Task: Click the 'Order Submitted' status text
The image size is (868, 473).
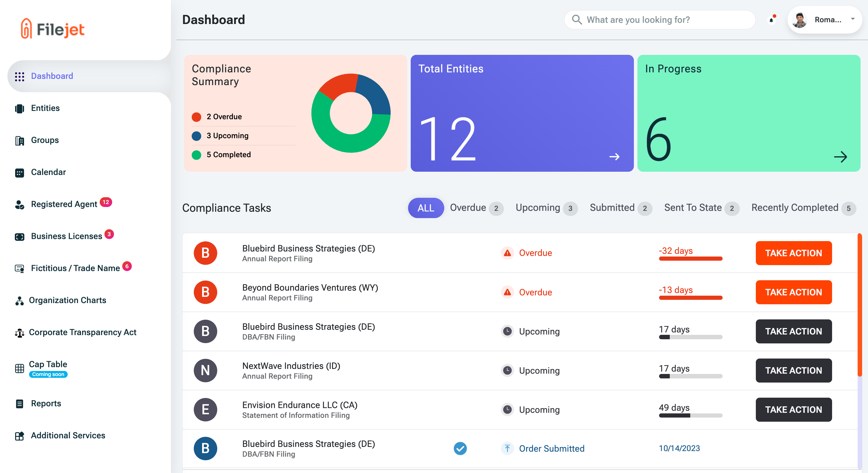Action: (x=552, y=448)
